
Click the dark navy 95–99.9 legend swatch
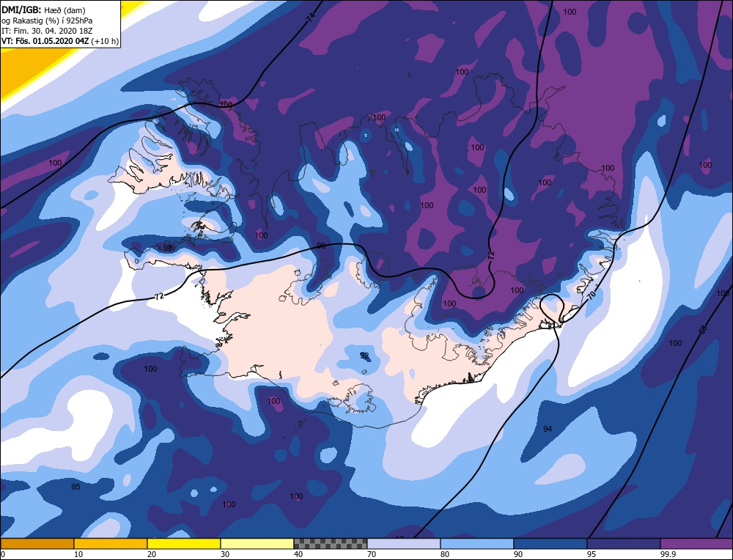(x=624, y=544)
